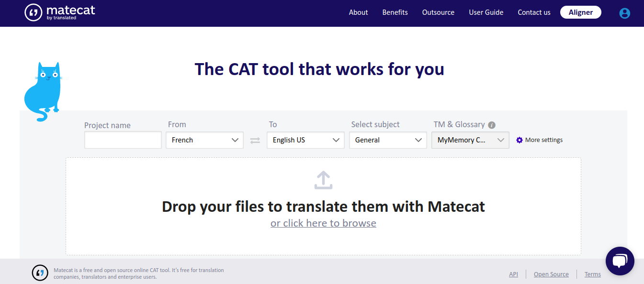Open the Outsource menu item

click(438, 12)
